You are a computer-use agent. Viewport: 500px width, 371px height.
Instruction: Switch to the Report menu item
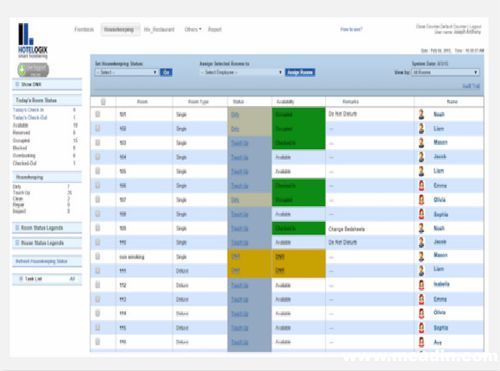tap(215, 29)
